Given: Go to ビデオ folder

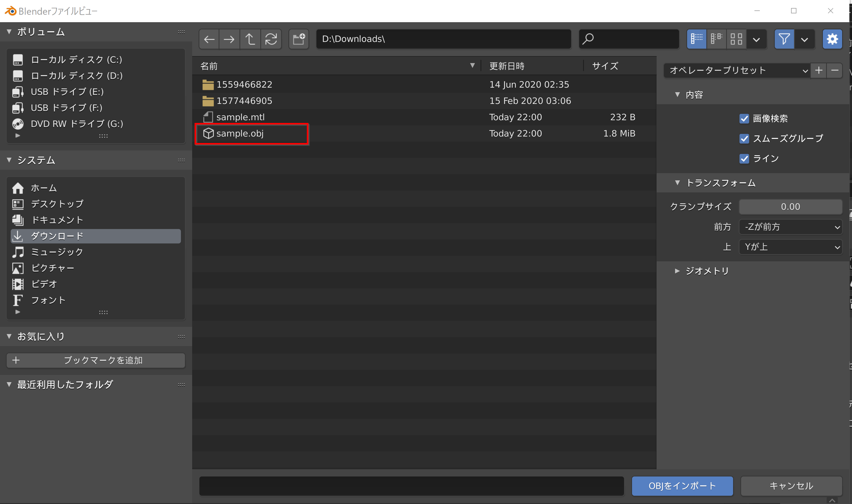Looking at the screenshot, I should pyautogui.click(x=96, y=284).
